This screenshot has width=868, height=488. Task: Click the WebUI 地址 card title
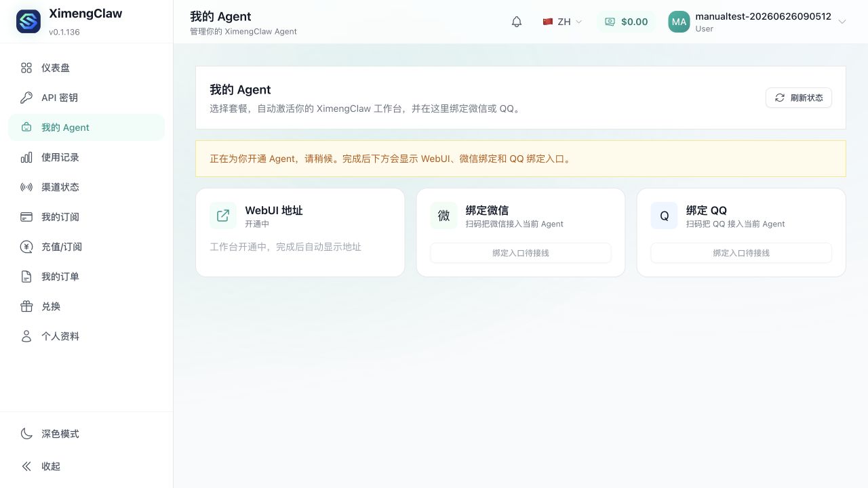pyautogui.click(x=274, y=210)
